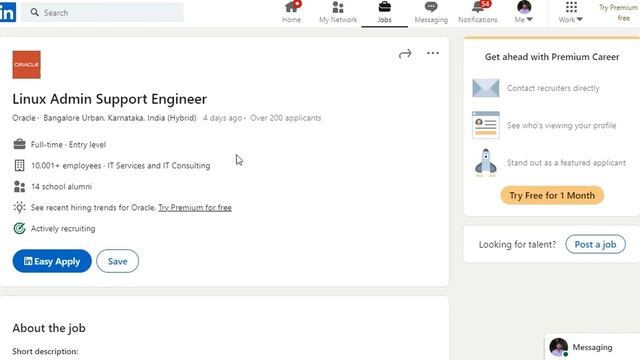
Task: Open the three-dot more options menu
Action: (433, 53)
